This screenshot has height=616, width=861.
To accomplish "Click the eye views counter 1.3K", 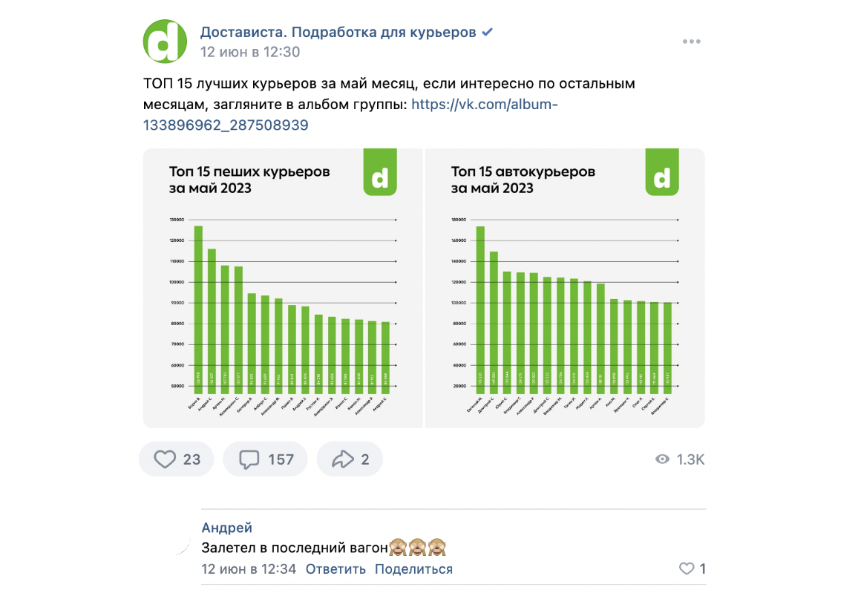I will click(x=680, y=459).
